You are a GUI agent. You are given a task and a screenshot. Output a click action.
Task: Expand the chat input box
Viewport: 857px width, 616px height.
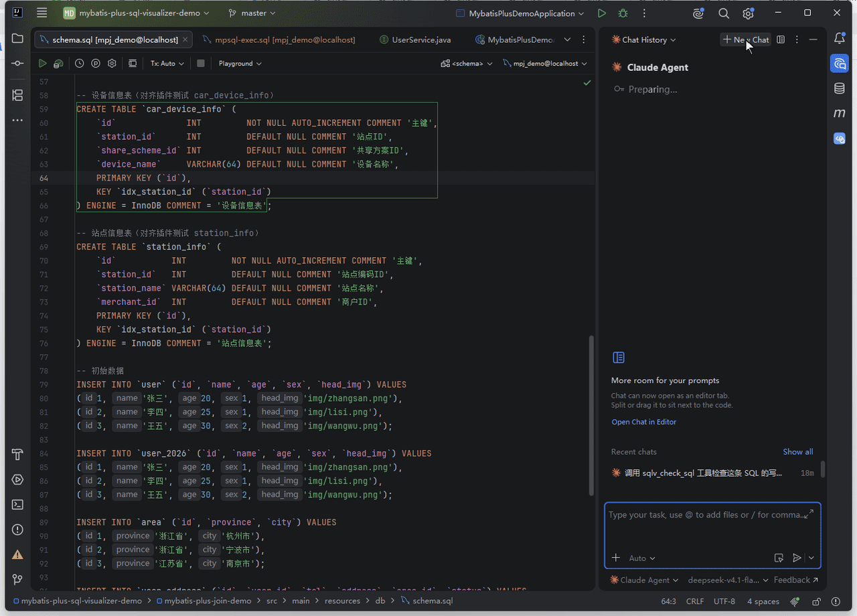pos(809,514)
